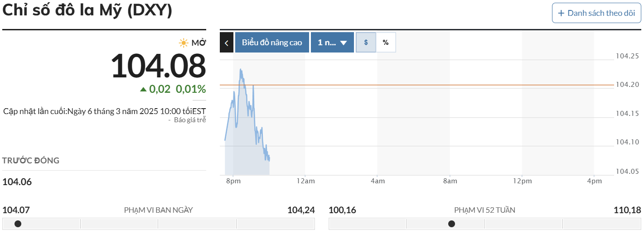Click the 104.08 current price value

[x=158, y=66]
